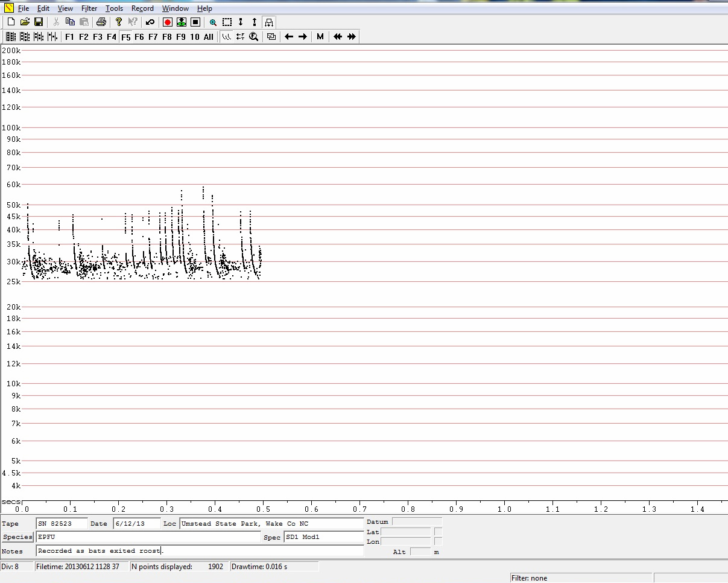Click the upward arrow icon in toolbar
Screen dimensions: 728x583
click(x=255, y=22)
